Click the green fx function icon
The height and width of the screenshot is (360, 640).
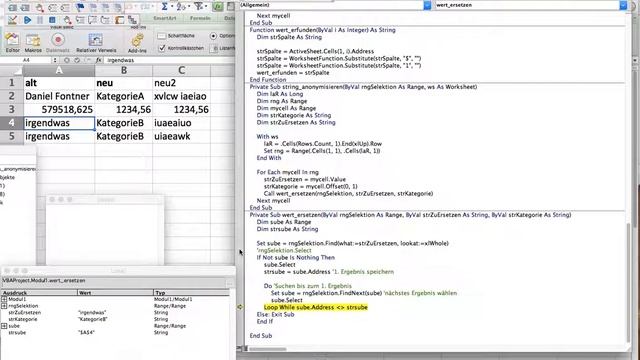218,6
